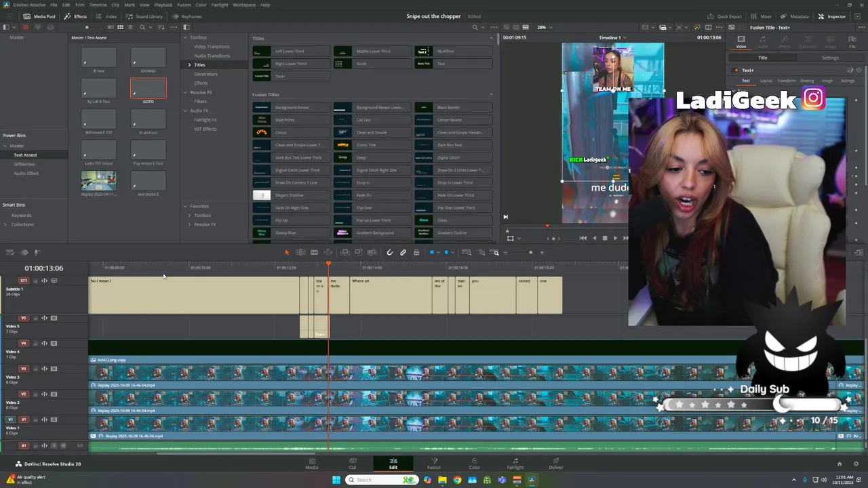Select the GOTO title thumbnail
868x488 pixels.
pos(148,89)
